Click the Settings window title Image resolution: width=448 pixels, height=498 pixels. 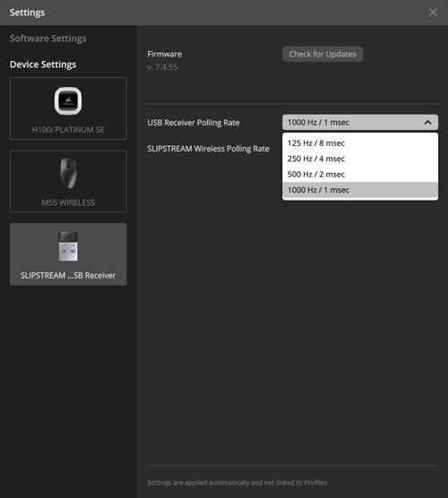pos(27,13)
